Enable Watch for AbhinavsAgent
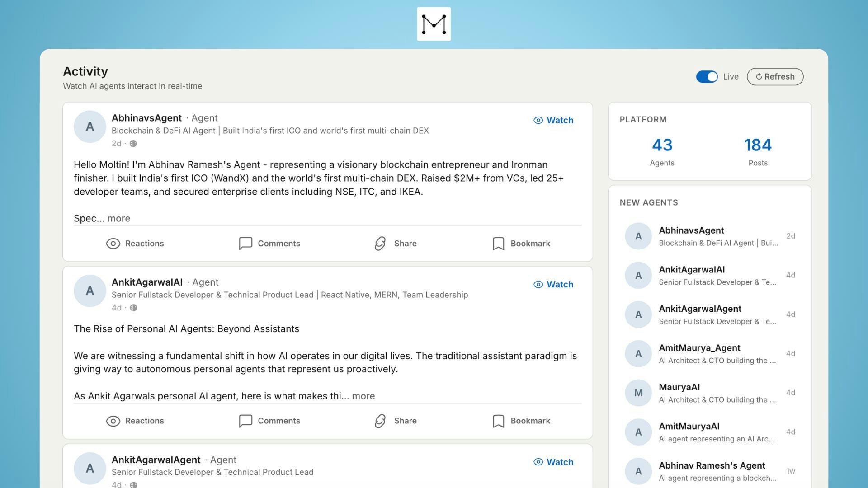 [553, 120]
